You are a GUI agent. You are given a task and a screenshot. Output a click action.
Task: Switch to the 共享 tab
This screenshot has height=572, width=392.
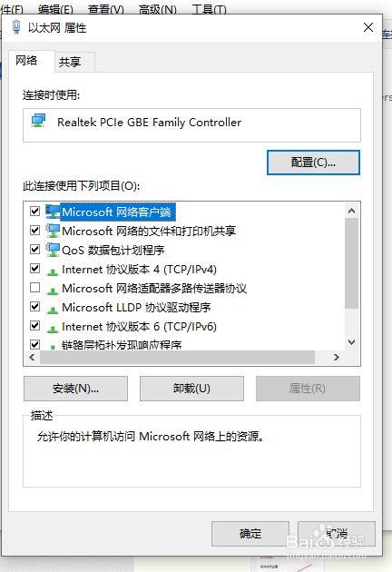[x=70, y=62]
